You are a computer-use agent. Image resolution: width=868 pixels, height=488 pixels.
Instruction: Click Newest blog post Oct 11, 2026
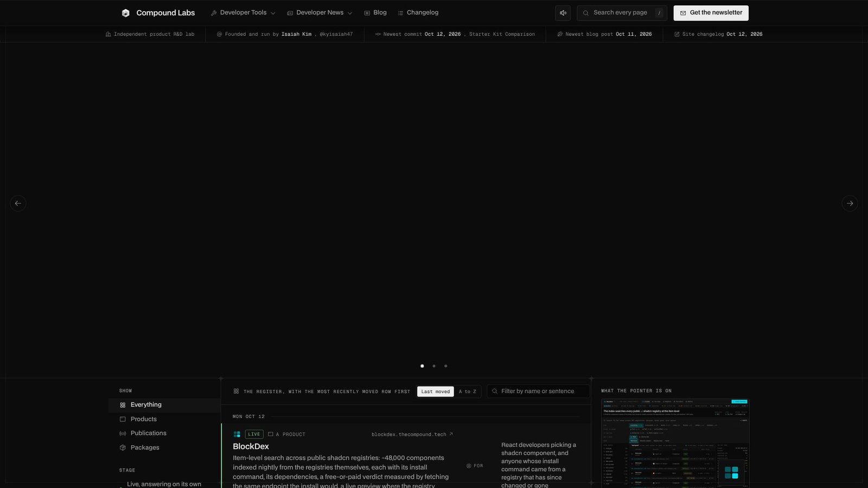click(604, 34)
